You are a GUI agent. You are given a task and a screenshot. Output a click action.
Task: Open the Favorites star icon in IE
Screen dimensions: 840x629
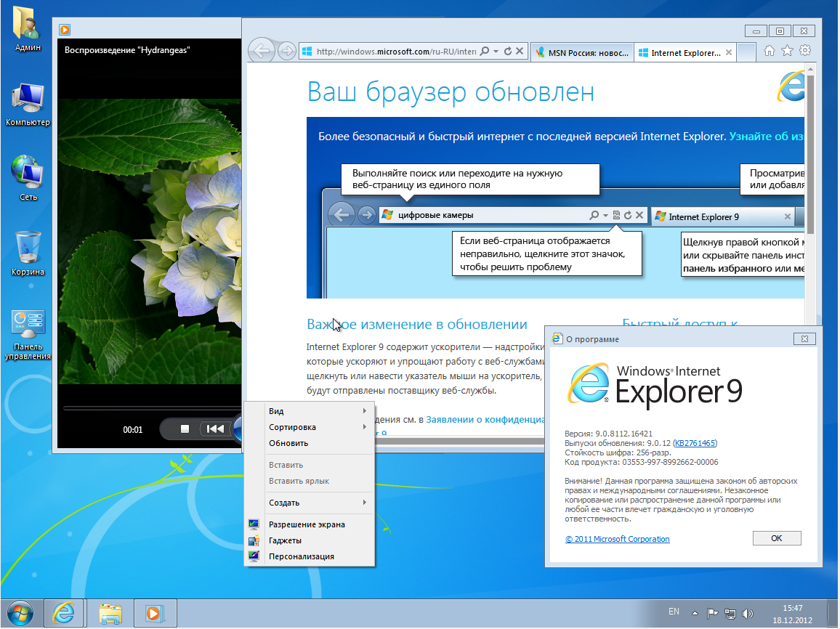[787, 51]
